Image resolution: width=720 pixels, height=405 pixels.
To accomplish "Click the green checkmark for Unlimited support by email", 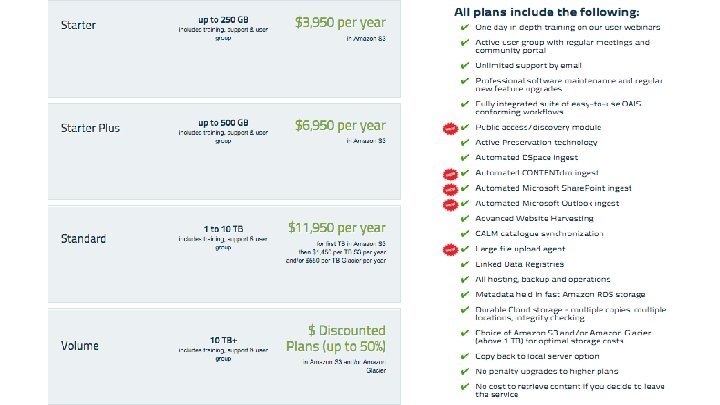I will pyautogui.click(x=464, y=64).
